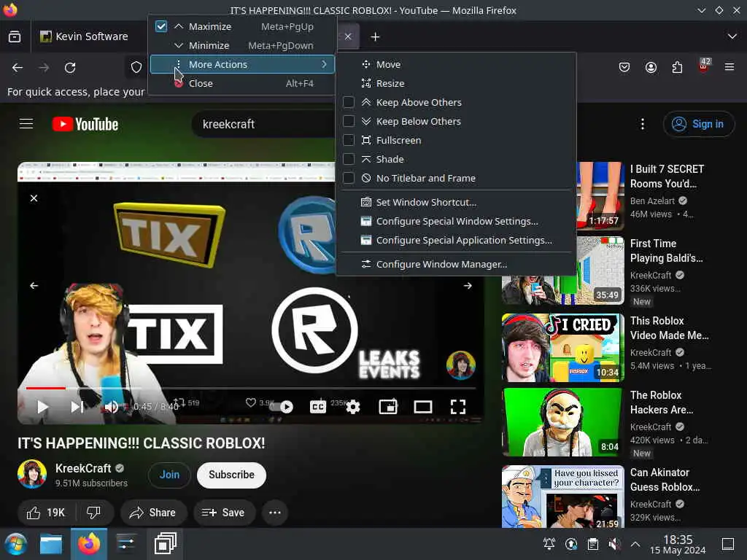The width and height of the screenshot is (747, 560).
Task: Toggle the Shade checkbox
Action: [x=349, y=159]
